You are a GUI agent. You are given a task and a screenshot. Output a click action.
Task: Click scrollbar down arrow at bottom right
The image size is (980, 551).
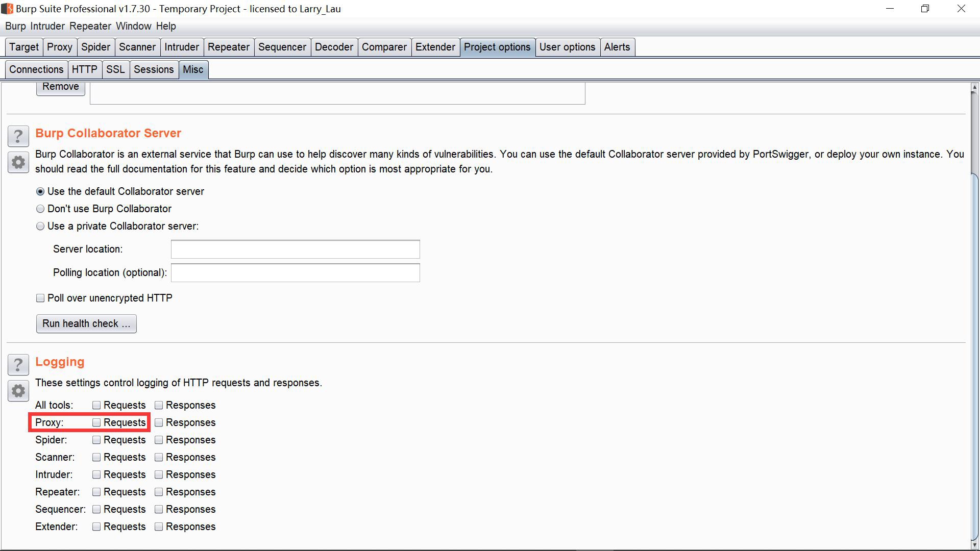click(x=974, y=544)
